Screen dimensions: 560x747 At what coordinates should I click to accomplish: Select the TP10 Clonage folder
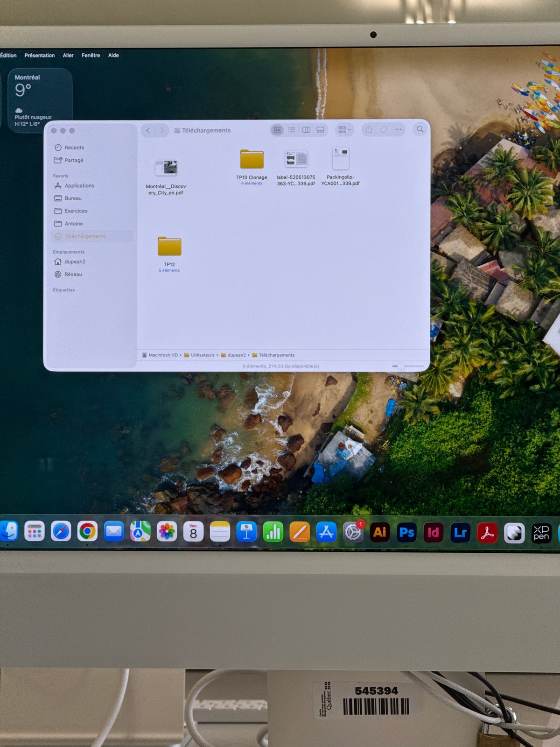click(x=252, y=167)
